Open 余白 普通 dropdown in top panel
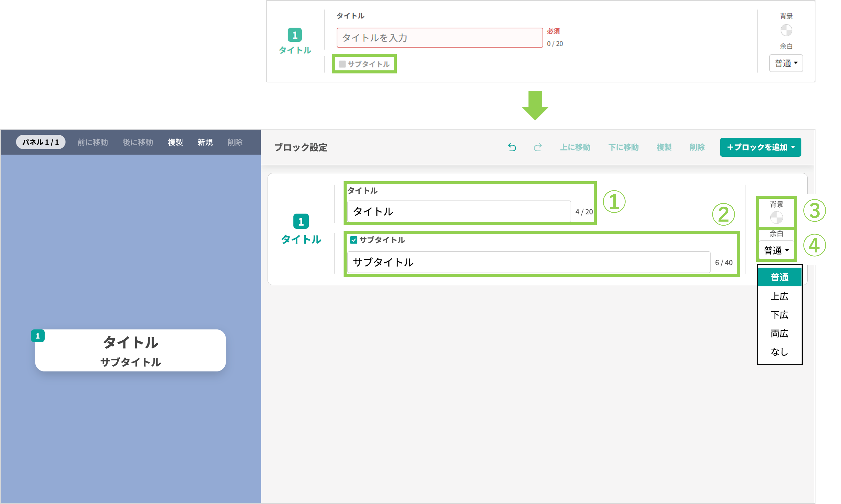Screen dimensions: 841x504 tap(786, 63)
